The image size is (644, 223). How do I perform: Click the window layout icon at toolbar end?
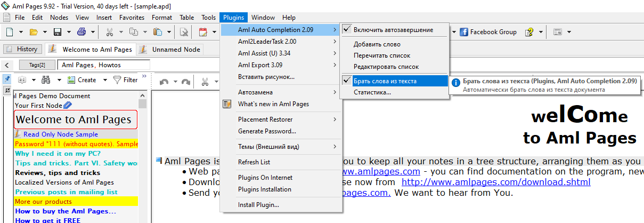[558, 32]
